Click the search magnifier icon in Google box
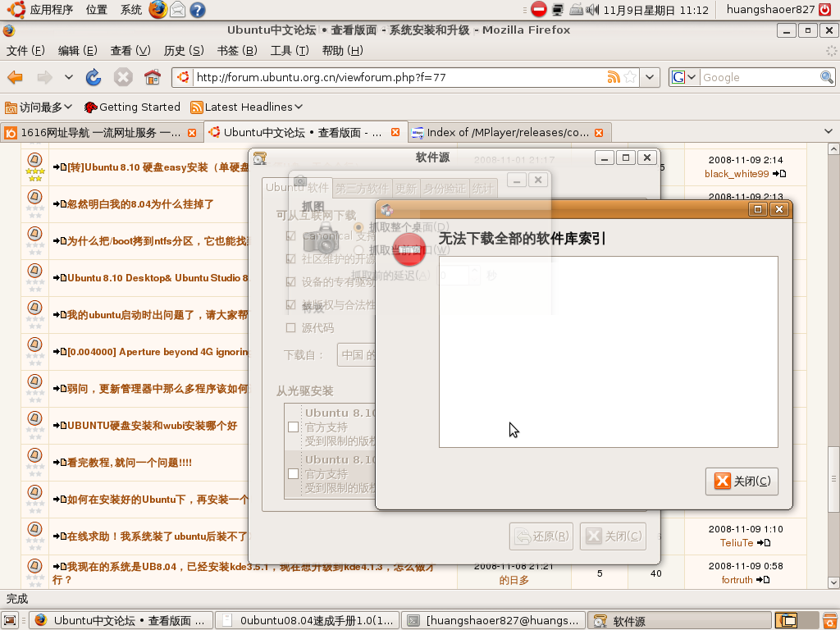This screenshot has height=630, width=840. (827, 77)
